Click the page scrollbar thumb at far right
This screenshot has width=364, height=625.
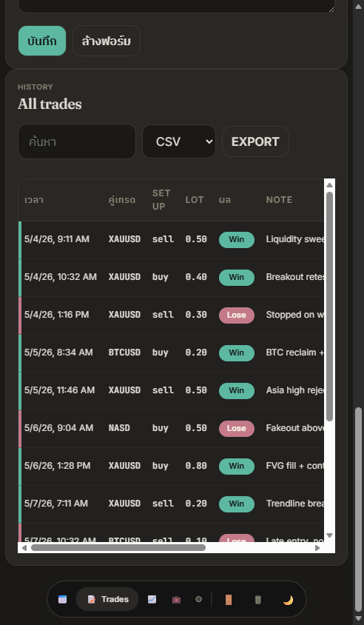click(358, 509)
